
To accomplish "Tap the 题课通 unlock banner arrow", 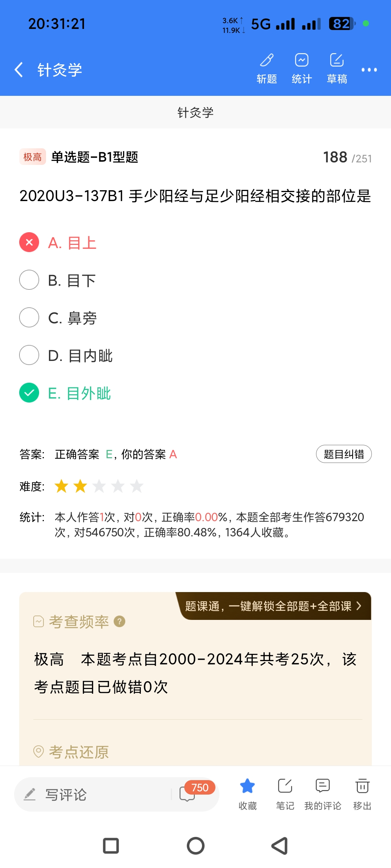I will tap(358, 606).
